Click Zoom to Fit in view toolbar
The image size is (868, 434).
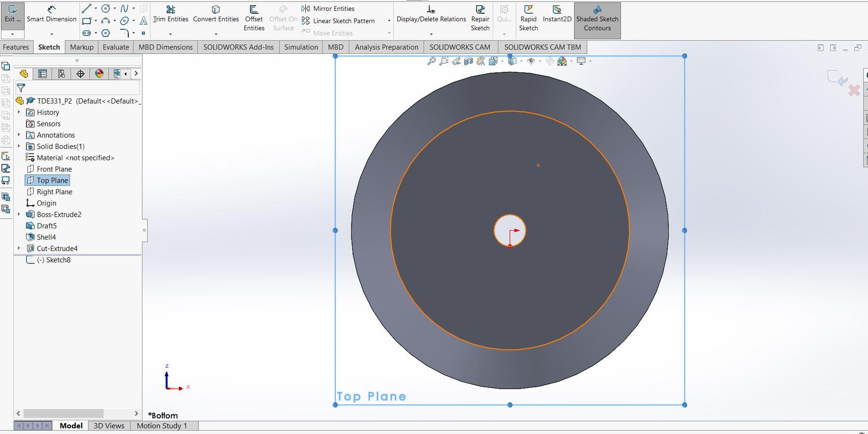431,61
